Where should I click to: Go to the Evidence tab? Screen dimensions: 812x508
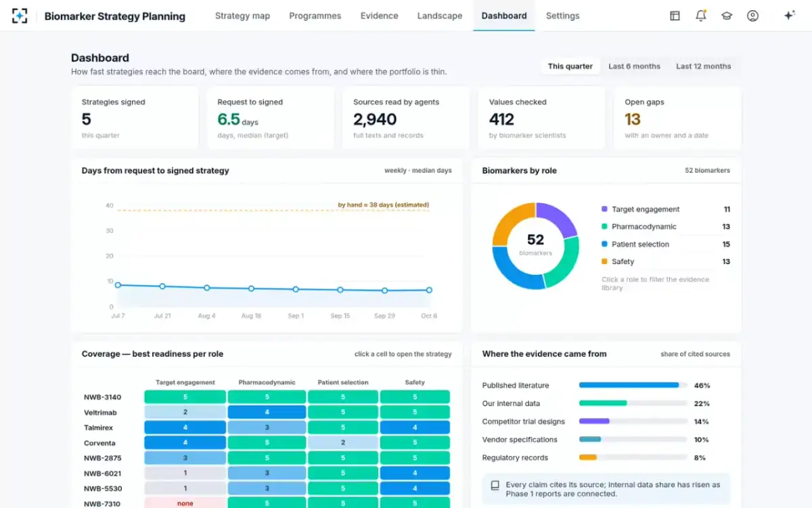click(x=379, y=16)
